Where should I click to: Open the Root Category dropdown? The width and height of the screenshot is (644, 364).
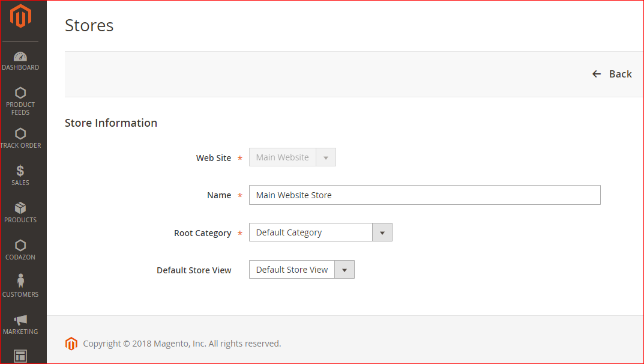click(382, 232)
